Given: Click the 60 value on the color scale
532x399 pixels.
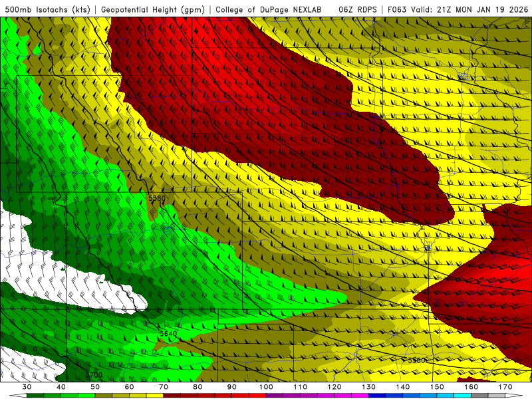Looking at the screenshot, I should pyautogui.click(x=129, y=387).
